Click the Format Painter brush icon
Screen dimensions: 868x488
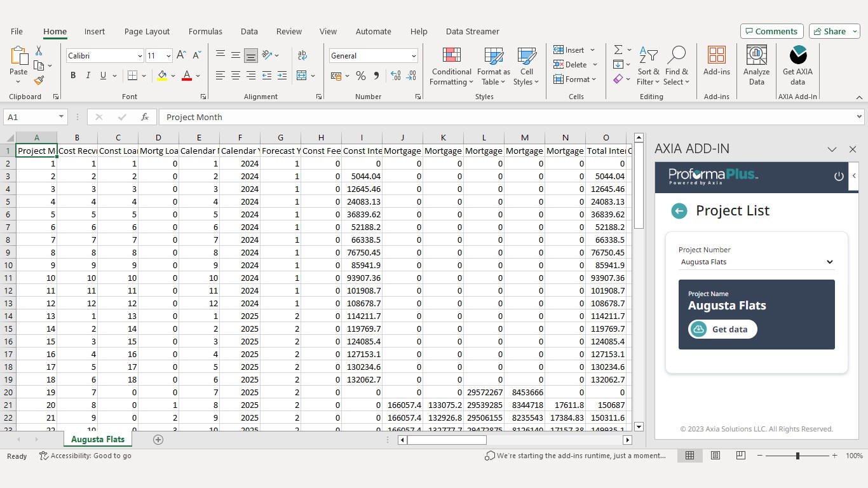pyautogui.click(x=39, y=81)
